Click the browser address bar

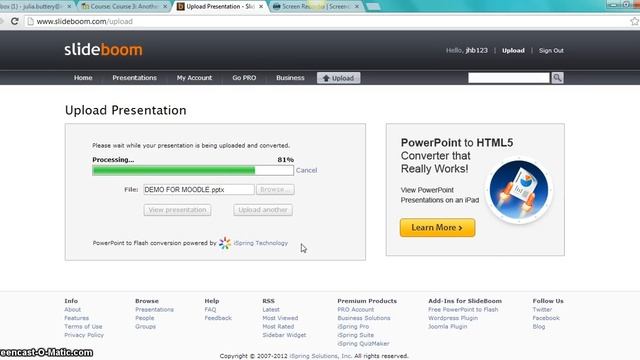pos(327,21)
